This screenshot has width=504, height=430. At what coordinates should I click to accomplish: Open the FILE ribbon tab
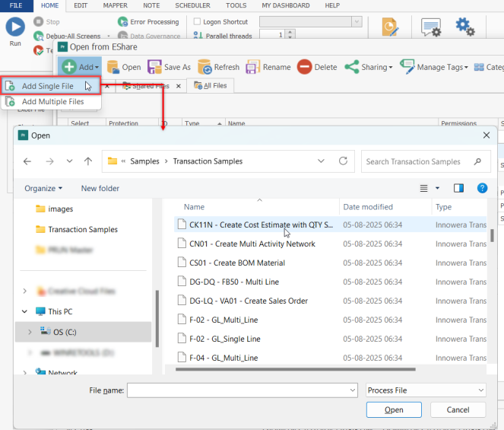point(16,5)
